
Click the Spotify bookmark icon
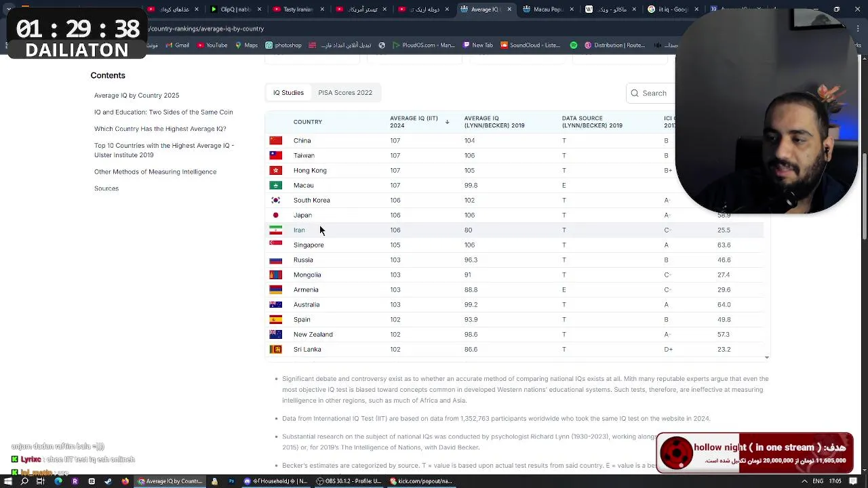tap(574, 45)
